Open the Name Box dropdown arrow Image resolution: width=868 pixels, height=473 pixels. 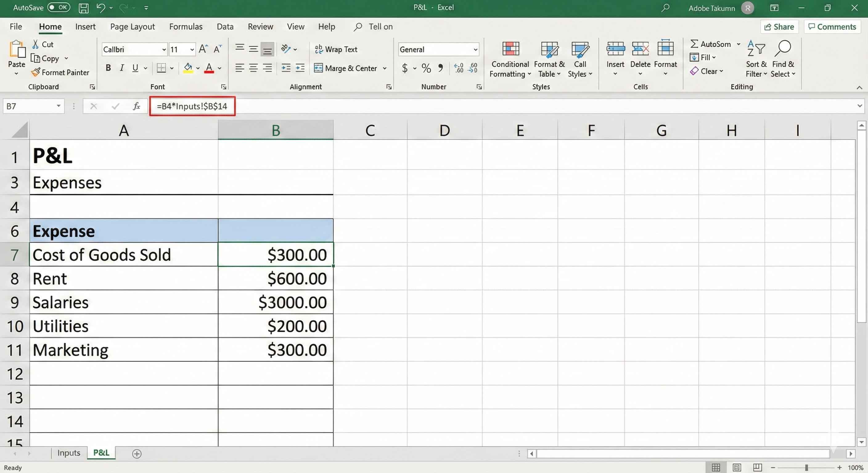click(x=58, y=106)
